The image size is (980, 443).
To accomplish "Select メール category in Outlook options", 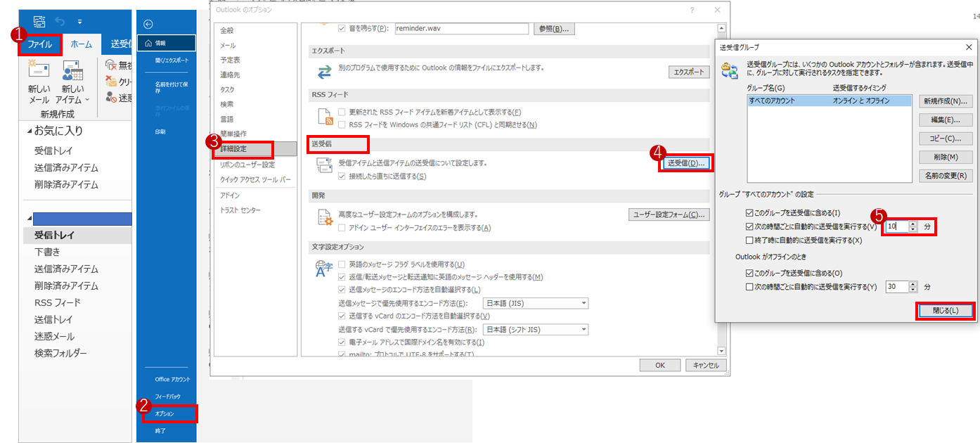I will (x=228, y=45).
